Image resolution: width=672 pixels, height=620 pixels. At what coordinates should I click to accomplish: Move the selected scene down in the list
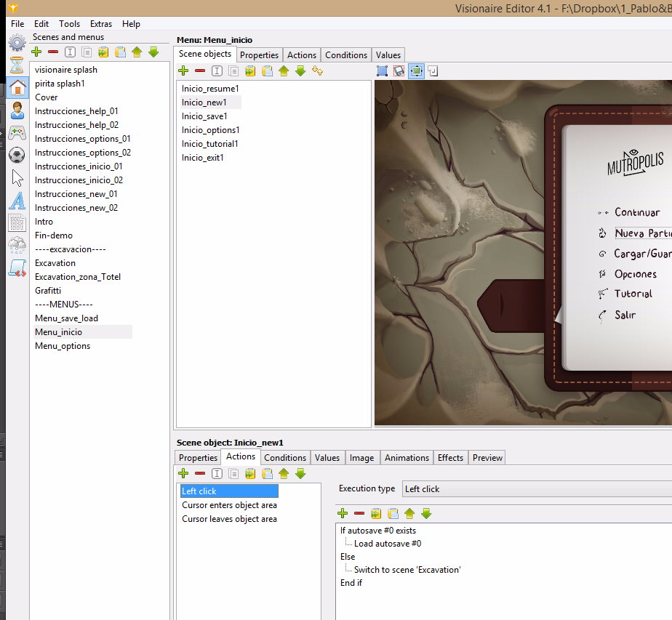pos(153,52)
